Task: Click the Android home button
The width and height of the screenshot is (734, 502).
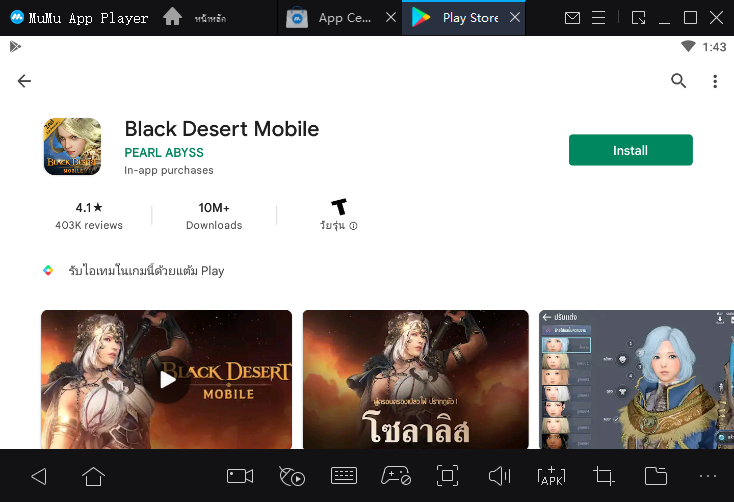Action: pyautogui.click(x=93, y=476)
